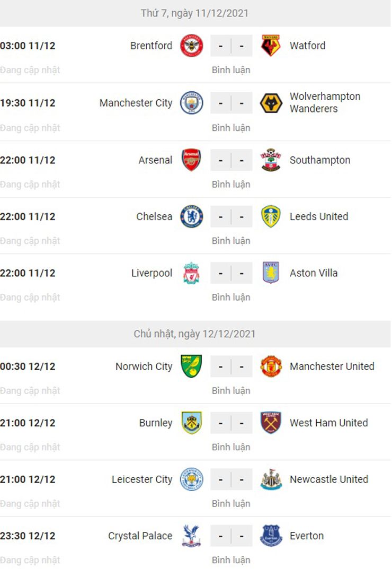The width and height of the screenshot is (392, 577).
Task: Select the West Ham United team name
Action: click(329, 423)
